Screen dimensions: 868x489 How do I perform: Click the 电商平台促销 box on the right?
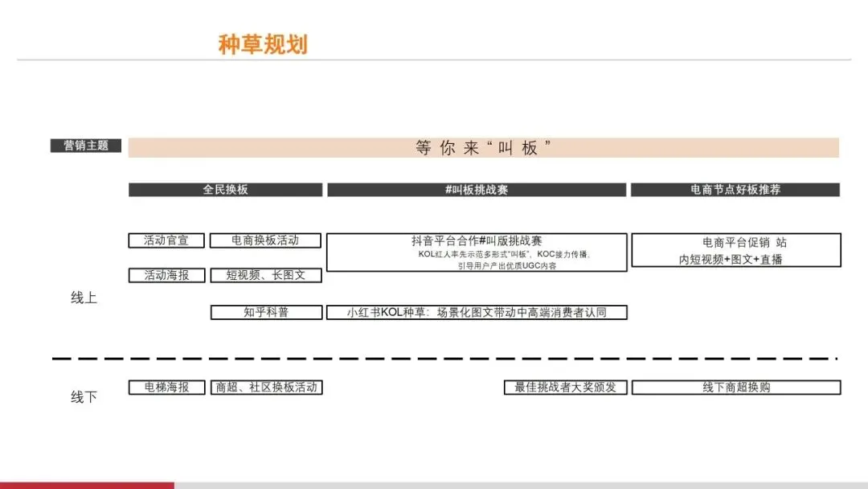pyautogui.click(x=737, y=249)
